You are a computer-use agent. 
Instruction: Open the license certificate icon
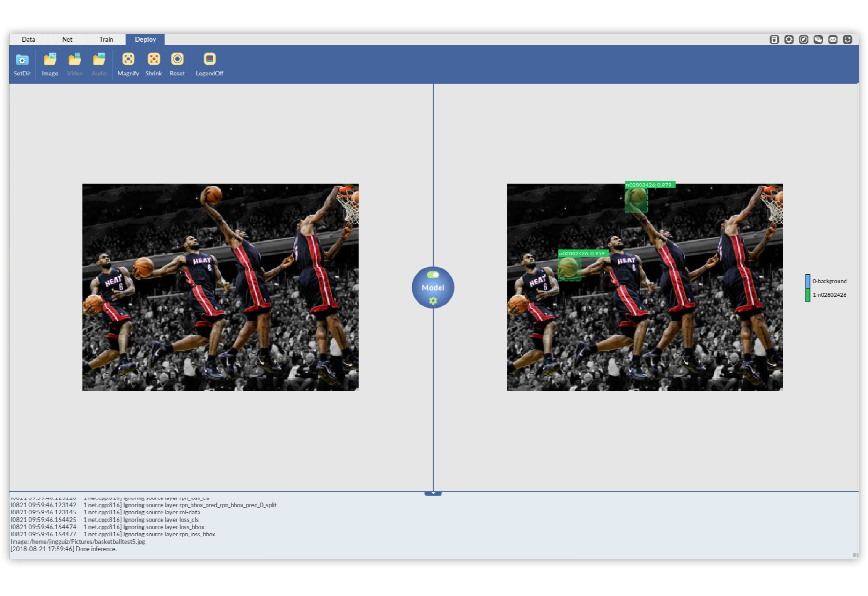[x=774, y=39]
